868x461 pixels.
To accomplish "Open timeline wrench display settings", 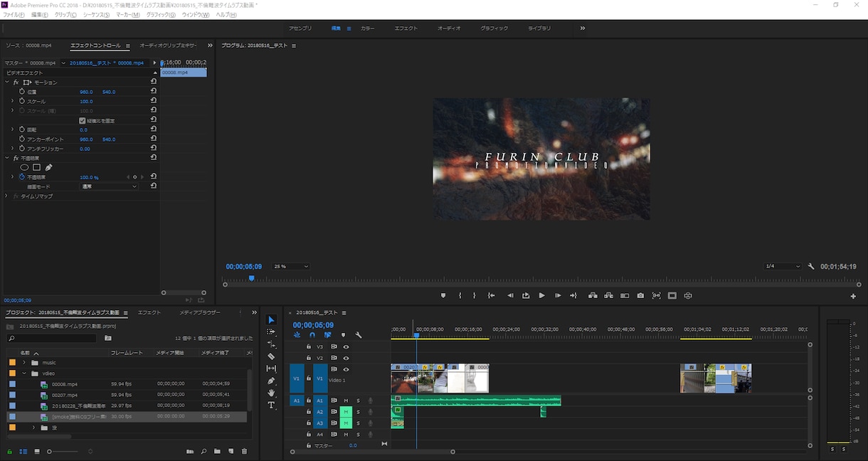I will pos(359,335).
